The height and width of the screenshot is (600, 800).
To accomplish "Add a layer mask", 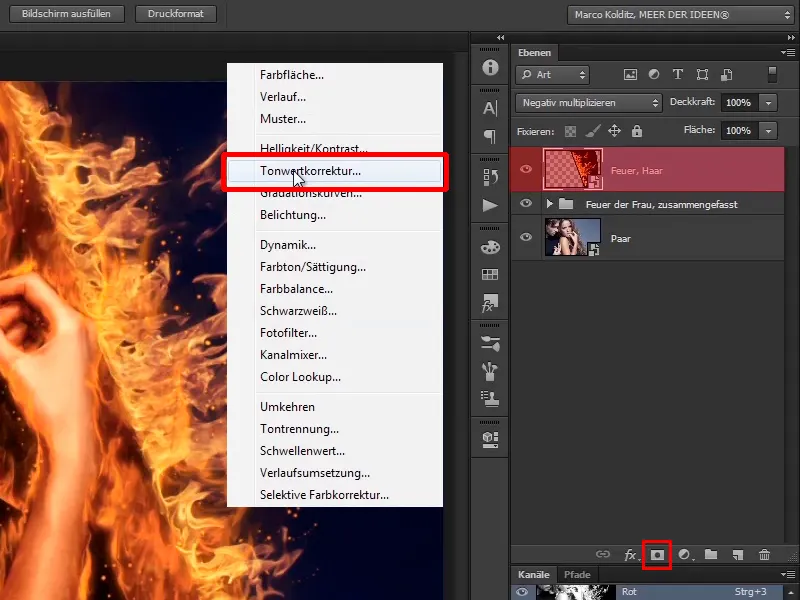I will 657,555.
